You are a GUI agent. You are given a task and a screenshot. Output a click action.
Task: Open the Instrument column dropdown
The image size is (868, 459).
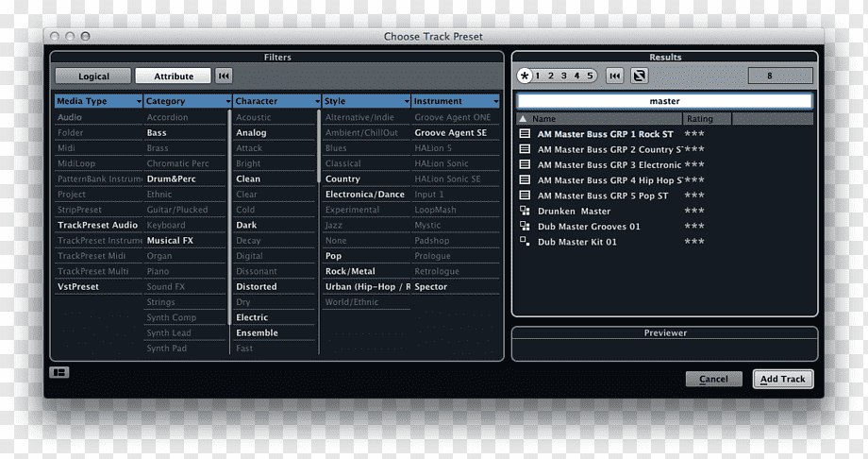tap(495, 101)
